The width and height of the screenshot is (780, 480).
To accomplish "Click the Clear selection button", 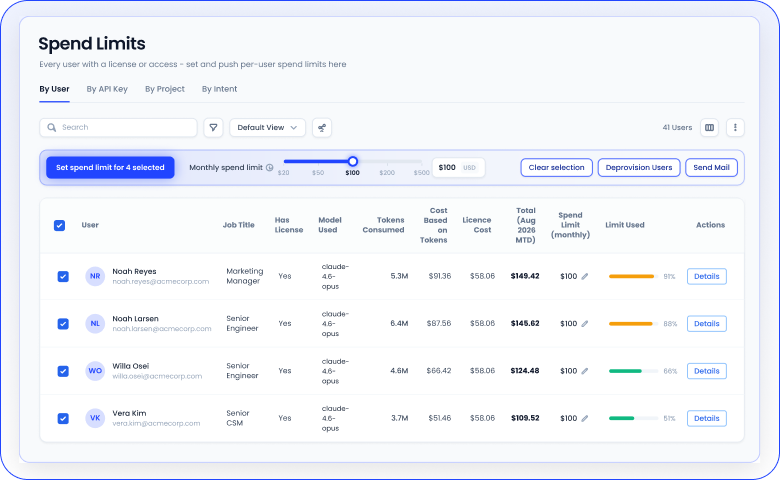I will point(557,168).
